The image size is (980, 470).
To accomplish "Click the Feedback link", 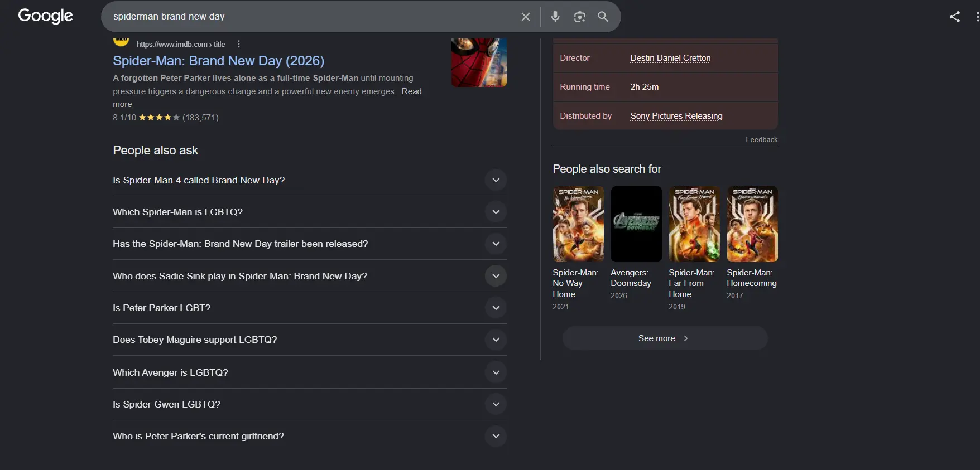I will click(x=761, y=139).
